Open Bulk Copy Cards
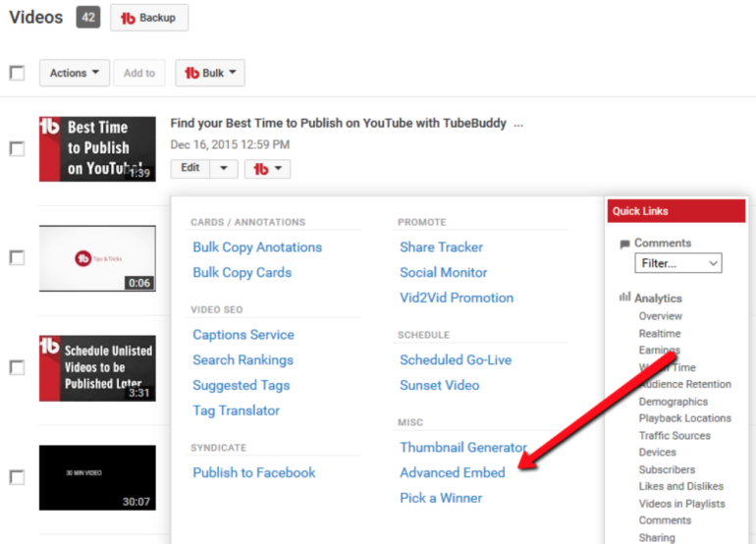This screenshot has height=544, width=756. tap(243, 272)
